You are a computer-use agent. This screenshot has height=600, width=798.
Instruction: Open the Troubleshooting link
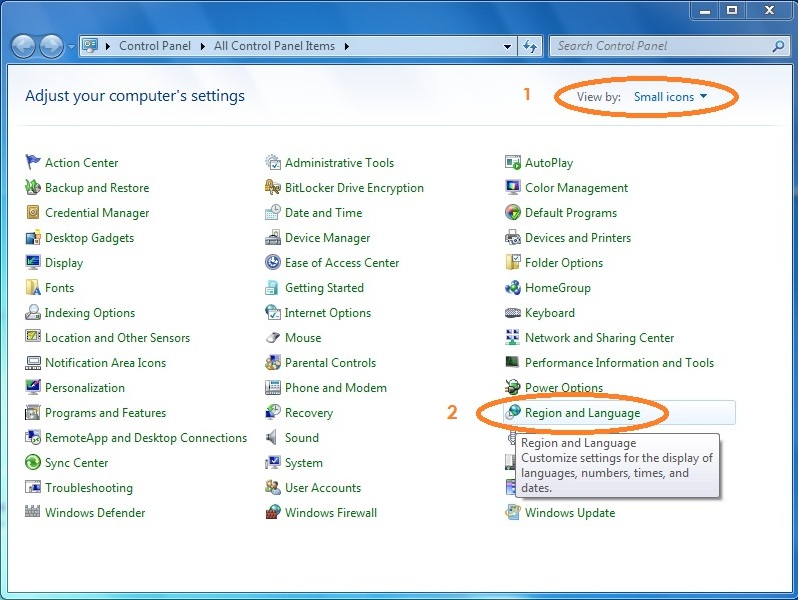[89, 488]
